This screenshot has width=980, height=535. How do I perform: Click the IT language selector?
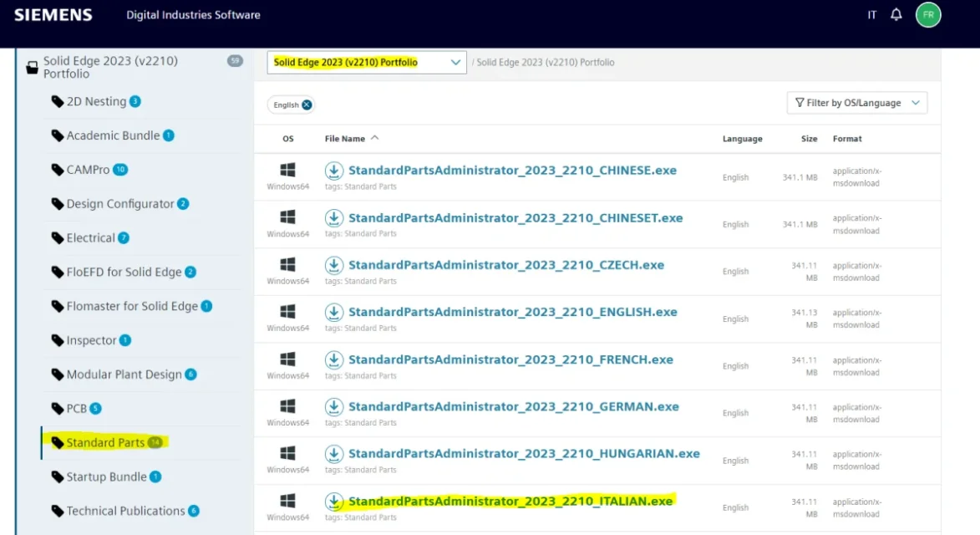pos(872,15)
